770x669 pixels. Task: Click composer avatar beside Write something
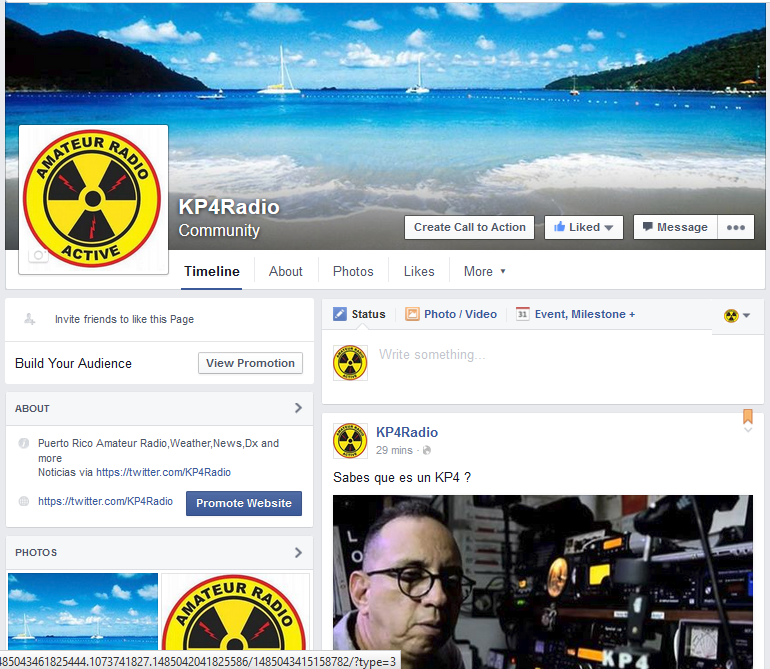[350, 363]
